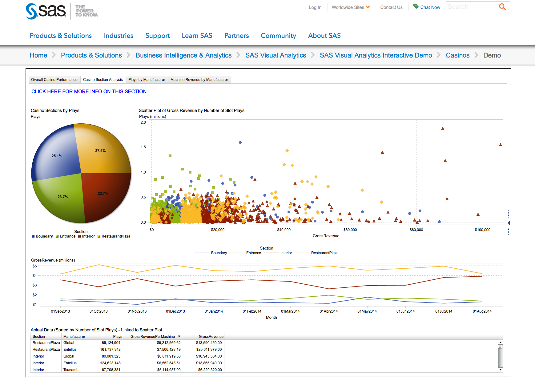
Task: Click the Interior Tsunami row
Action: (x=127, y=370)
